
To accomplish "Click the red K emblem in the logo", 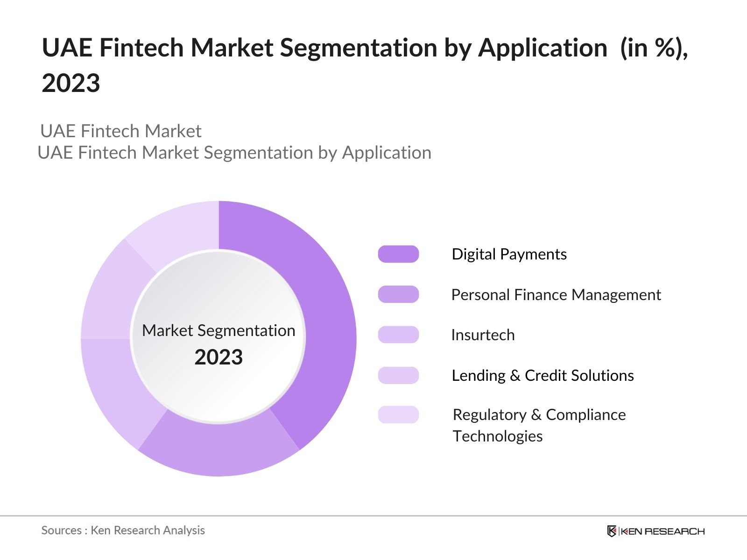I will click(612, 531).
